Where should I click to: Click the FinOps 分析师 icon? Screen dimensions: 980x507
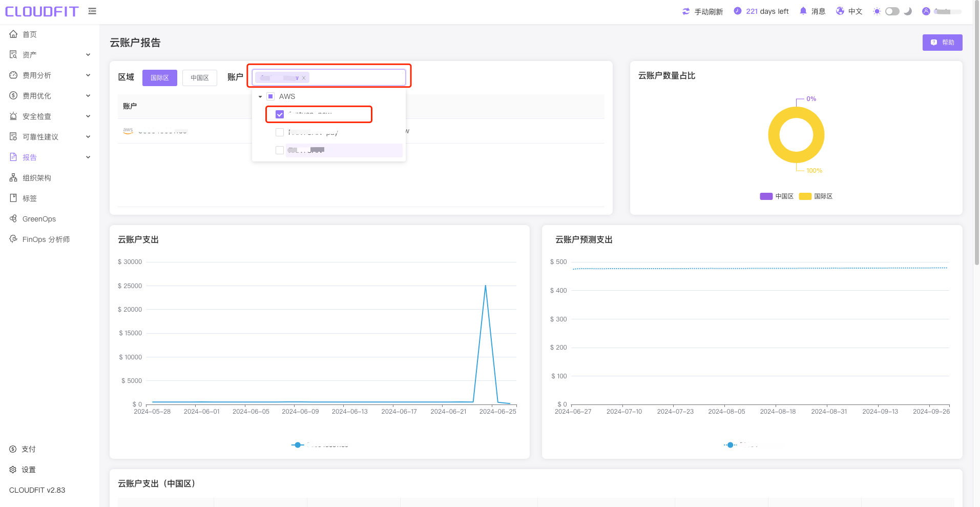click(13, 239)
